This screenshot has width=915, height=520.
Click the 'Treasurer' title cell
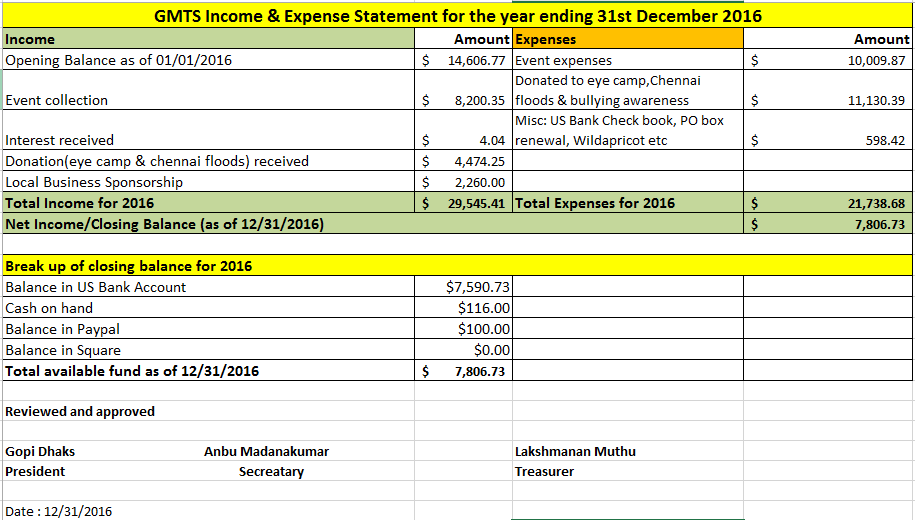coord(628,472)
